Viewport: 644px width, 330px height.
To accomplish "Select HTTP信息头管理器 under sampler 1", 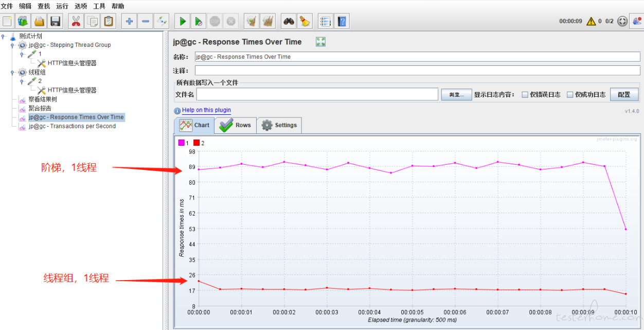I will (72, 63).
